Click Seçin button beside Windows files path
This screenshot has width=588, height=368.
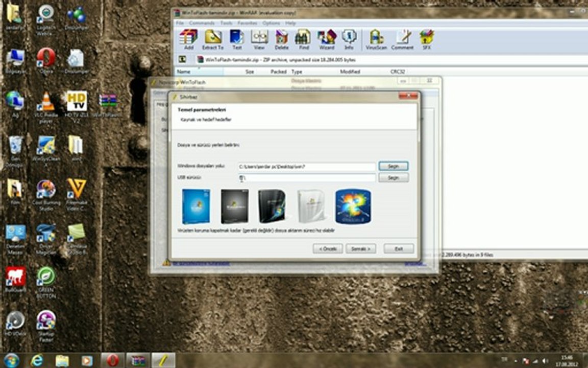point(394,166)
